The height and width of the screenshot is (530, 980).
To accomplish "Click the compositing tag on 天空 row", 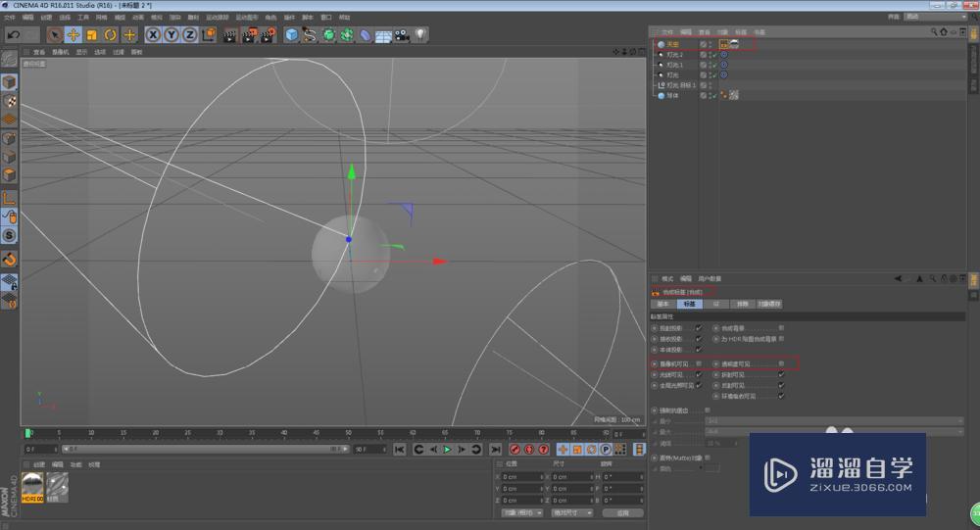I will click(724, 44).
